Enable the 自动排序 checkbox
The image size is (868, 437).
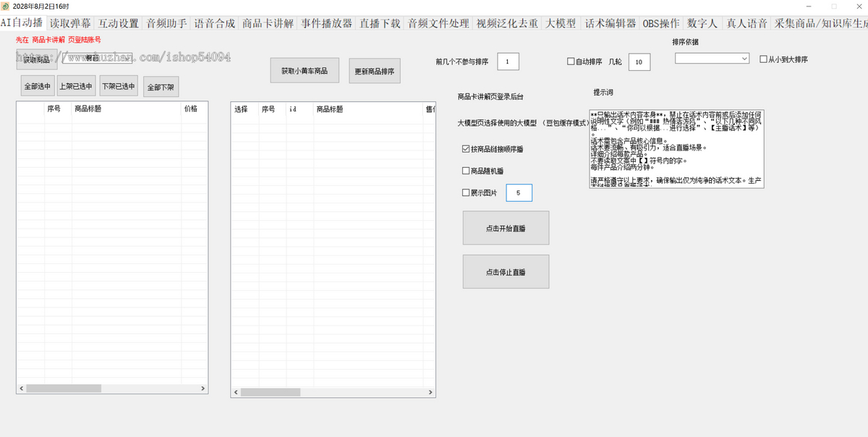[571, 62]
